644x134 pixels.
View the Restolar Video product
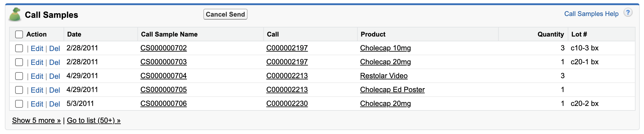[384, 76]
